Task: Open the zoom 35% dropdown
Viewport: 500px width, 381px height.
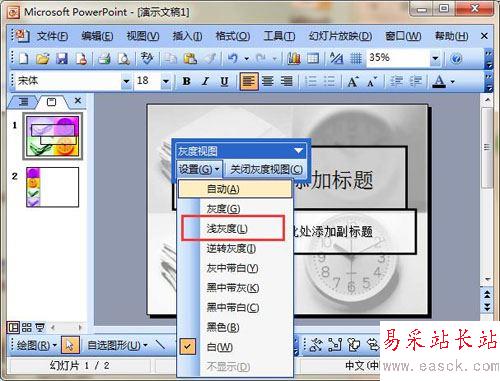Action: pos(435,58)
